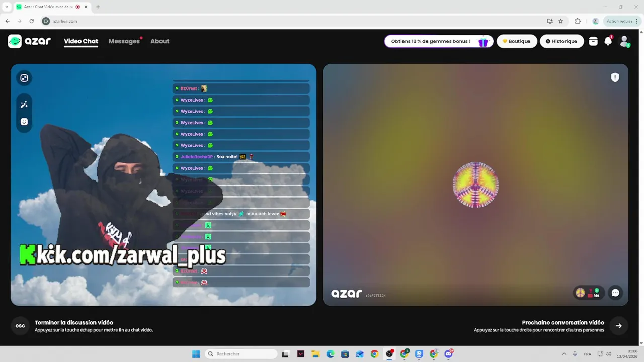Viewport: 644px width, 362px height.
Task: Bookmark this page with the star icon
Action: pyautogui.click(x=560, y=21)
